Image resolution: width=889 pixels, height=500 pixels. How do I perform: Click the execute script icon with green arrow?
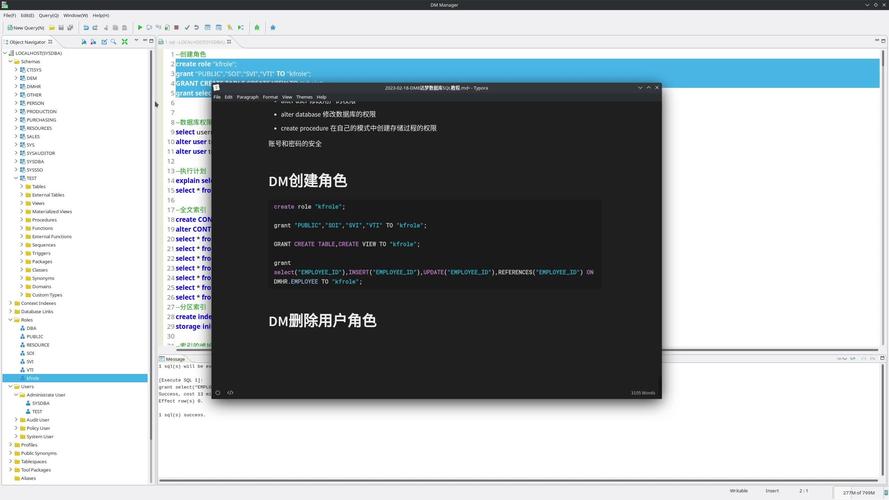click(240, 27)
